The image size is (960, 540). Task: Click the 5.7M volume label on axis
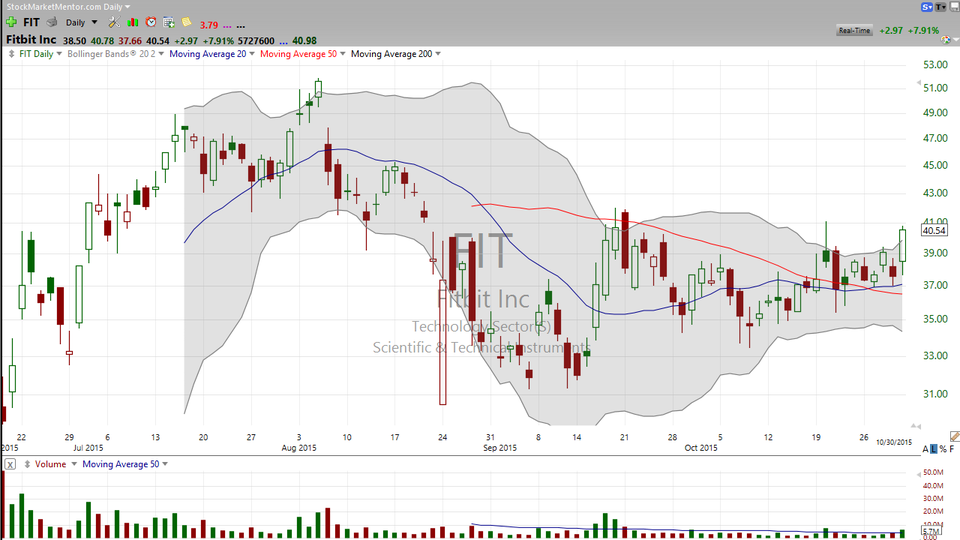pyautogui.click(x=931, y=531)
